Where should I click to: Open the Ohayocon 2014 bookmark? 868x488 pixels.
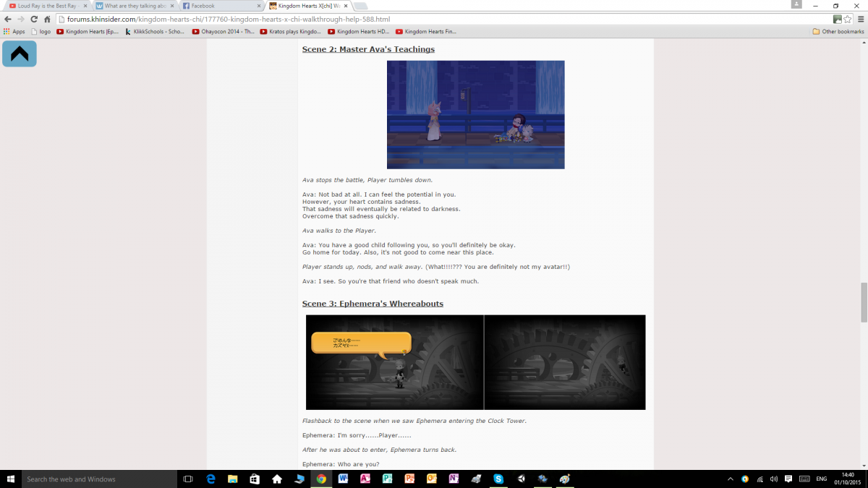(x=223, y=32)
